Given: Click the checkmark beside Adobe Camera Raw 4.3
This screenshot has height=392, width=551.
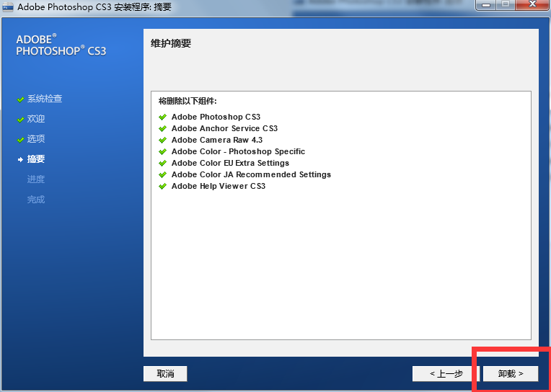Looking at the screenshot, I should tap(162, 140).
